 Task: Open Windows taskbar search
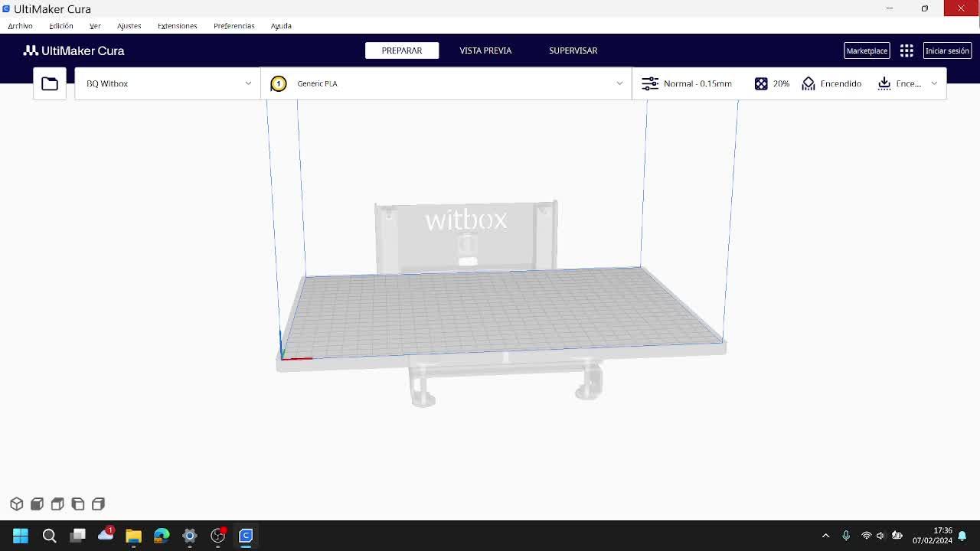click(49, 536)
